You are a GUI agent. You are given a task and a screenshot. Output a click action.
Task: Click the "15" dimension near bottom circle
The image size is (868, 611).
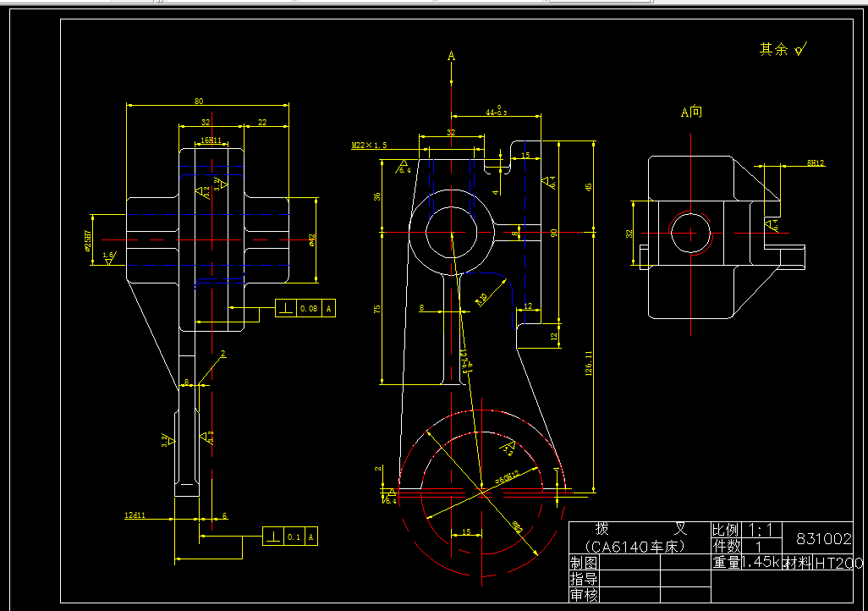[466, 531]
